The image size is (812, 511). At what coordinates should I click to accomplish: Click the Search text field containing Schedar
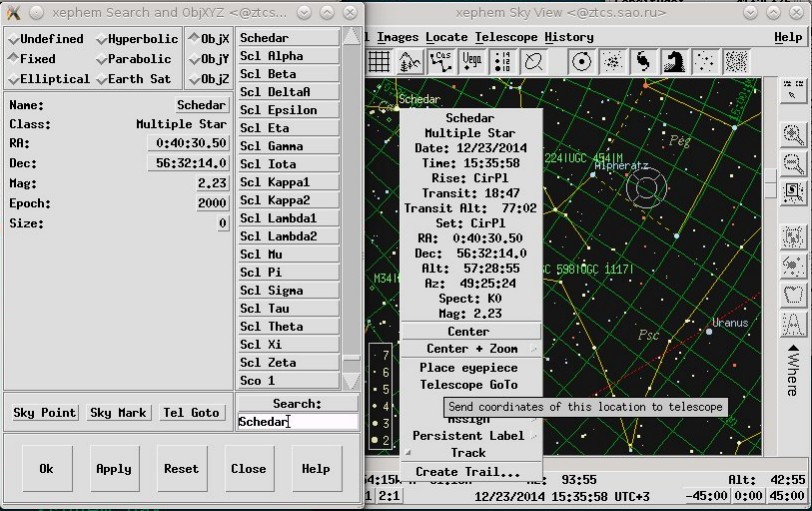coord(297,422)
